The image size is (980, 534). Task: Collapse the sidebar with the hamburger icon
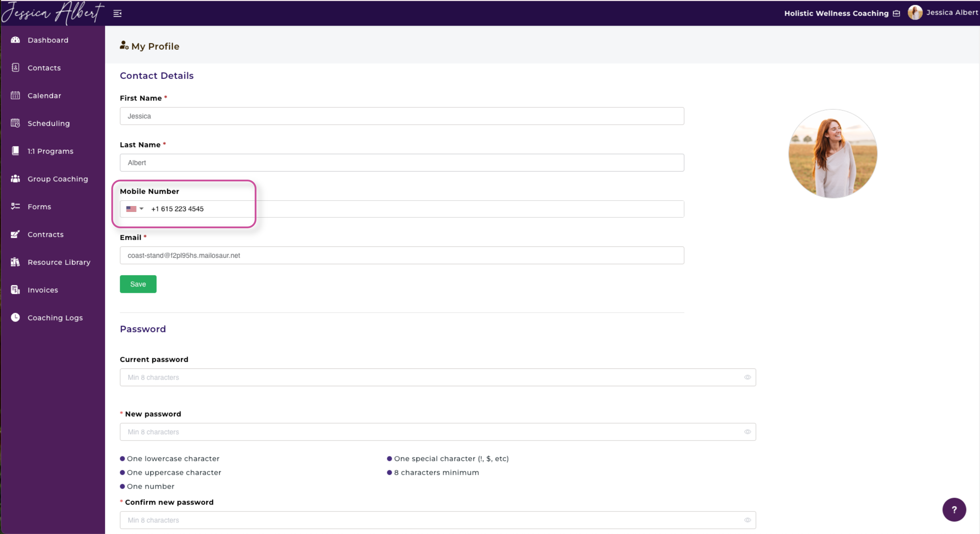[118, 14]
